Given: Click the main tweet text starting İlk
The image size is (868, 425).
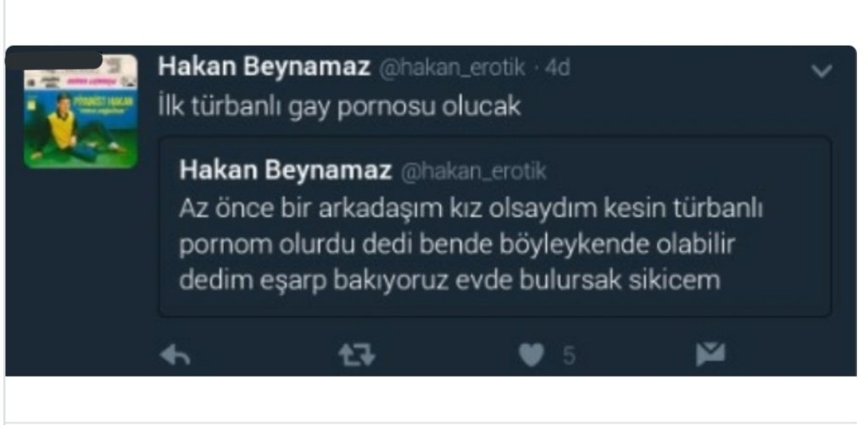Looking at the screenshot, I should 339,108.
